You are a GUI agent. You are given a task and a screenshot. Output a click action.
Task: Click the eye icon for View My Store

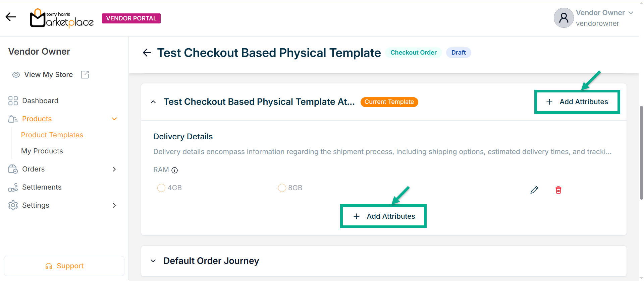click(x=16, y=75)
